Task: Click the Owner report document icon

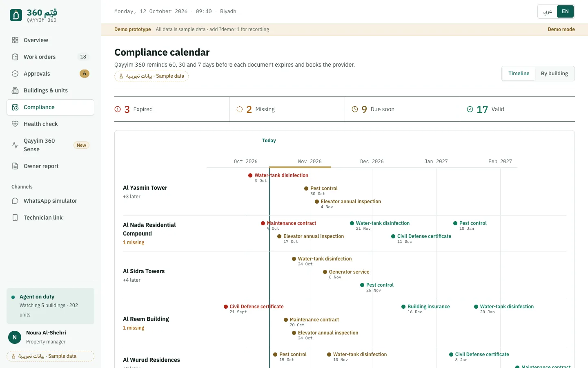Action: pos(15,166)
